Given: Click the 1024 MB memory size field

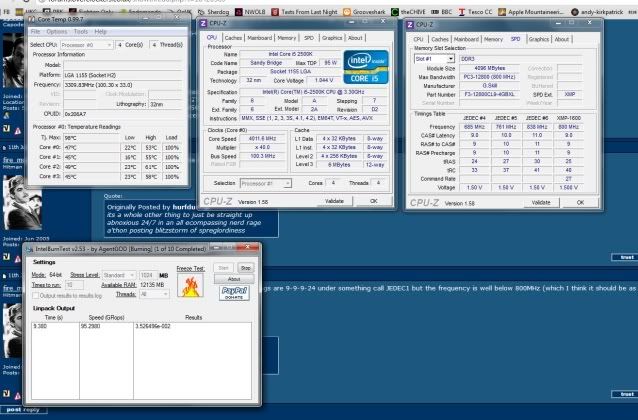Looking at the screenshot, I should click(148, 276).
